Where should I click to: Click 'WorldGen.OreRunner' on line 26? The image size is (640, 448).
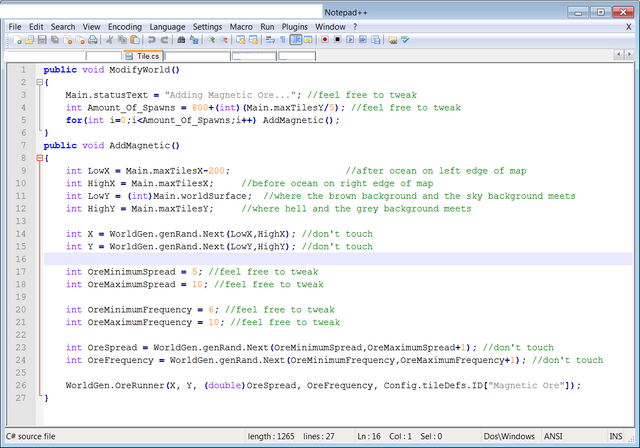tap(115, 385)
